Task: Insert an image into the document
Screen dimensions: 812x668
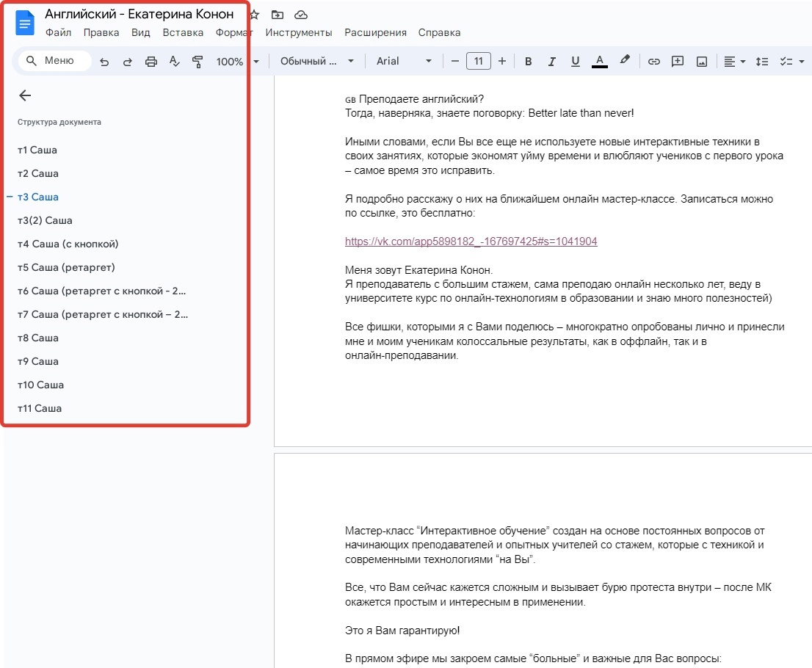Action: pyautogui.click(x=701, y=61)
